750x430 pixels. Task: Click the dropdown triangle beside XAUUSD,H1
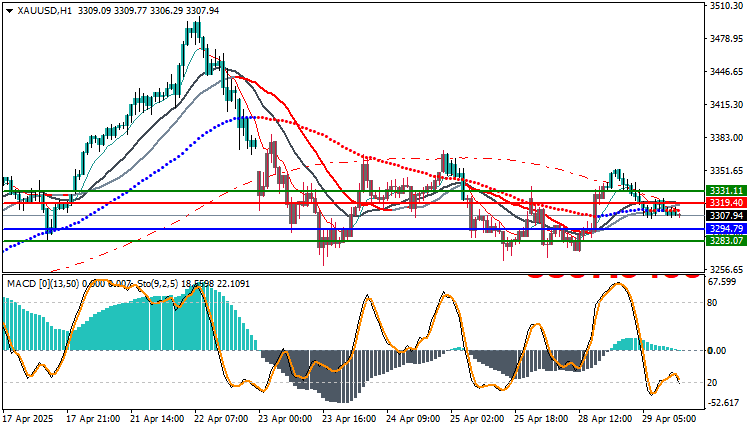[x=10, y=11]
